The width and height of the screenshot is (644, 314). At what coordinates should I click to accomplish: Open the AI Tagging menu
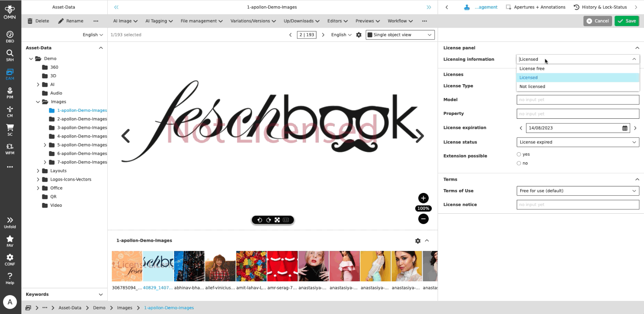[159, 21]
